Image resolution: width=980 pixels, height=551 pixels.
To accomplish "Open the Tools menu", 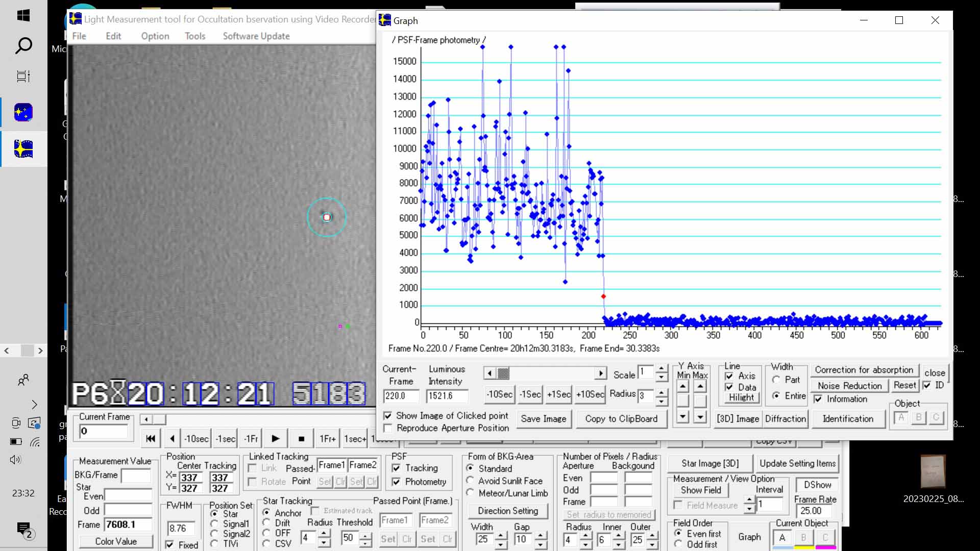I will (195, 36).
